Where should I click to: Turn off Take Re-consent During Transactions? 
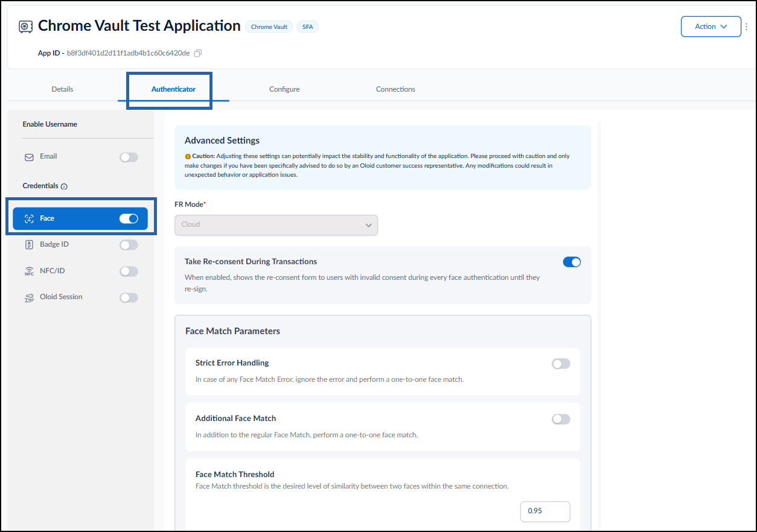pos(572,262)
